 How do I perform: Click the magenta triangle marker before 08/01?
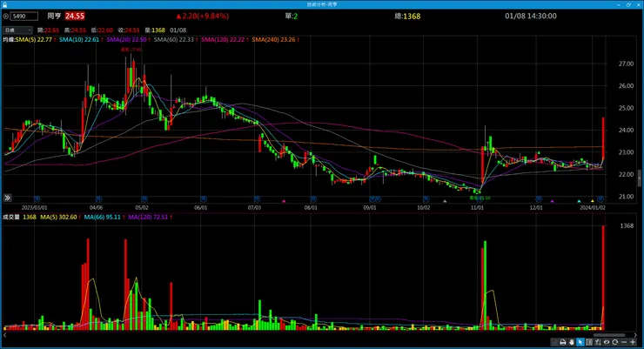(x=284, y=201)
